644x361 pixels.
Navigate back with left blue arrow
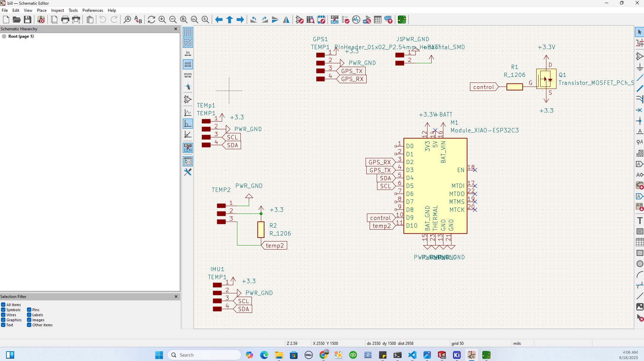click(219, 20)
